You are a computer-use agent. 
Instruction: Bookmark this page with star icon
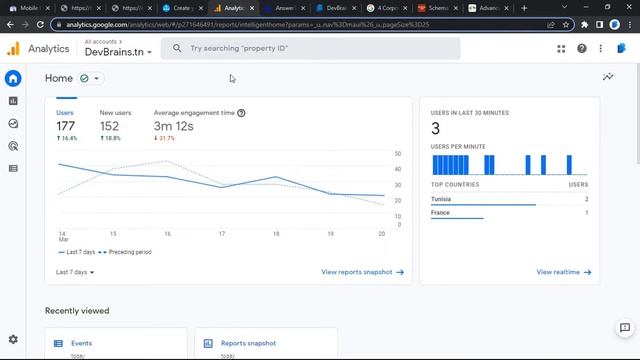(566, 24)
